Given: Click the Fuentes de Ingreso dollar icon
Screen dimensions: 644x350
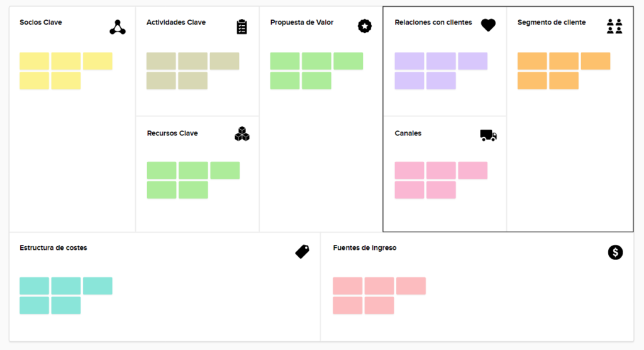Looking at the screenshot, I should (x=615, y=252).
